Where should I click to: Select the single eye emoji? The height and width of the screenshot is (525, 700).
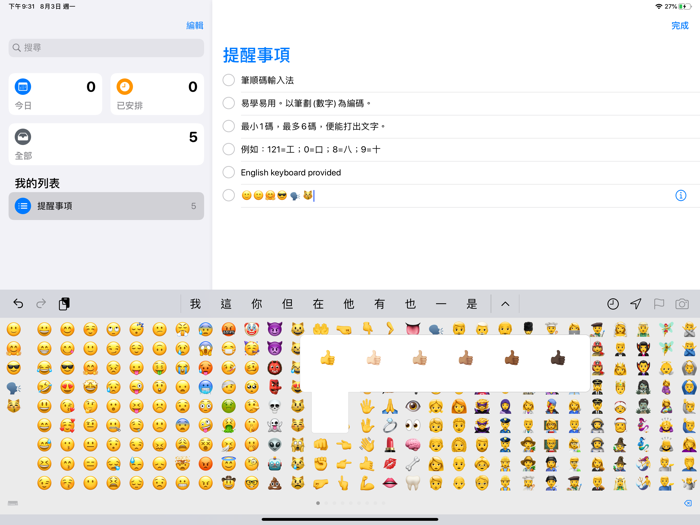pos(413,406)
